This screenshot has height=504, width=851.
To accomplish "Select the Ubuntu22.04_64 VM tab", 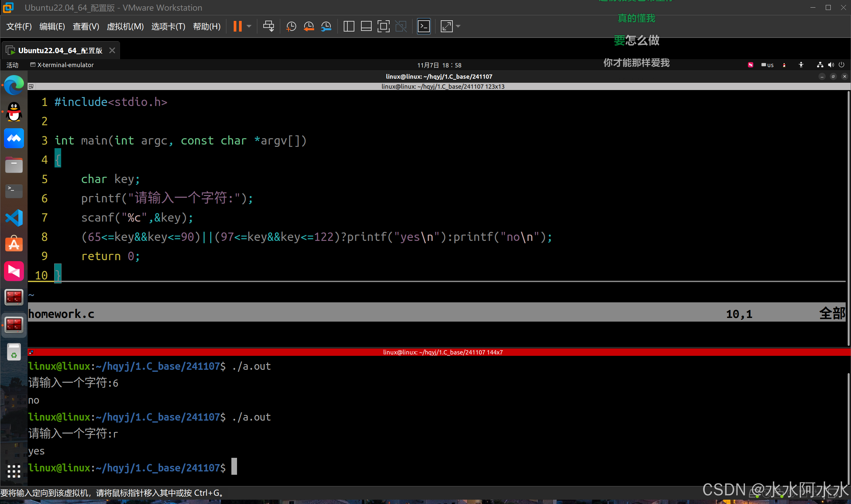I will tap(60, 50).
